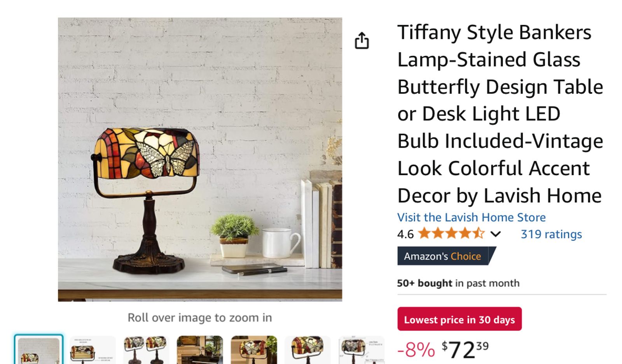Click the $72.39 price

point(465,349)
